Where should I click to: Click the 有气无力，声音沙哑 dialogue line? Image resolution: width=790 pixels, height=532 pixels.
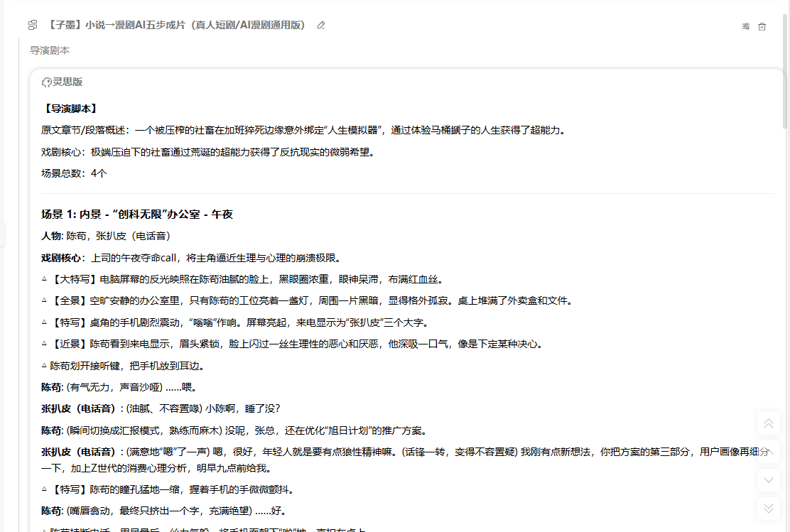[x=120, y=387]
